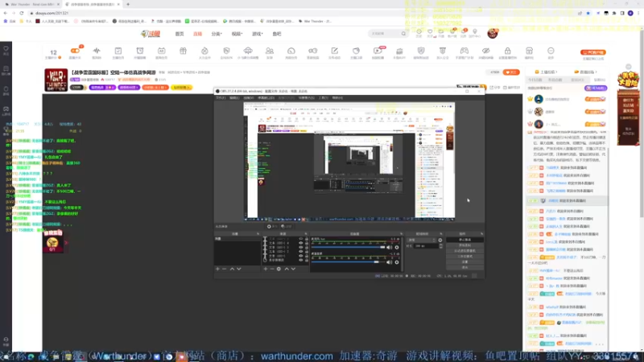
Task: Mute the second audio mixer channel
Action: click(x=389, y=262)
